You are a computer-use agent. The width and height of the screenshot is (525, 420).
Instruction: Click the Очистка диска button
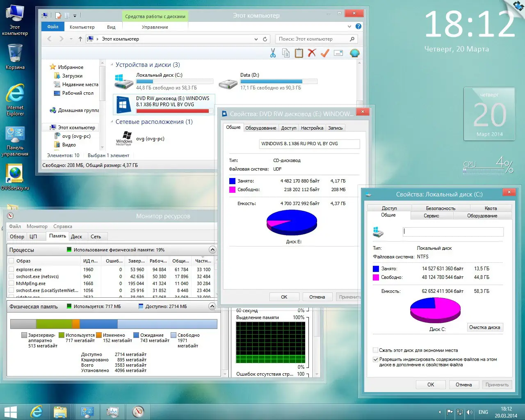click(484, 327)
